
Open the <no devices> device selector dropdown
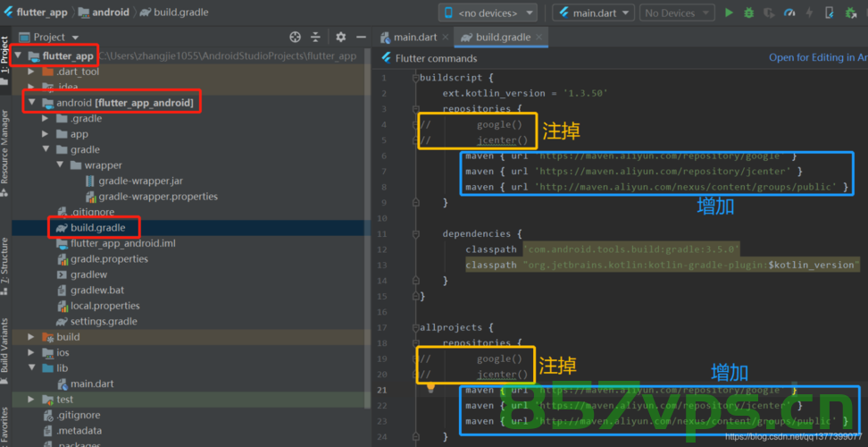coord(488,13)
